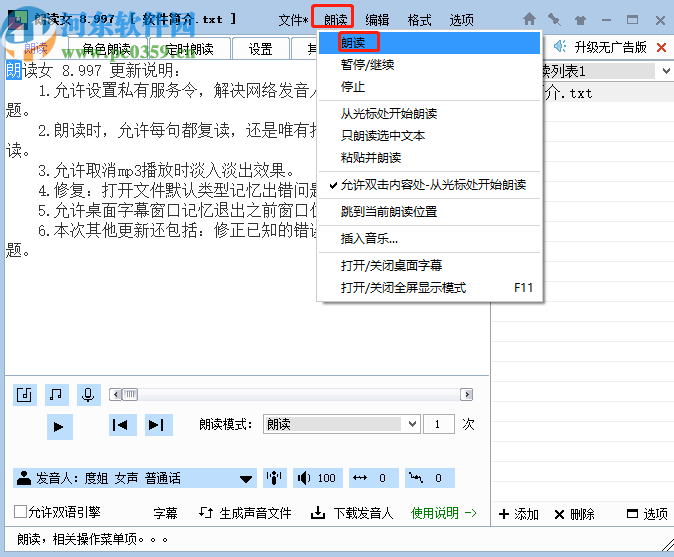Click the download voice icon
Image resolution: width=674 pixels, height=557 pixels.
[x=318, y=512]
